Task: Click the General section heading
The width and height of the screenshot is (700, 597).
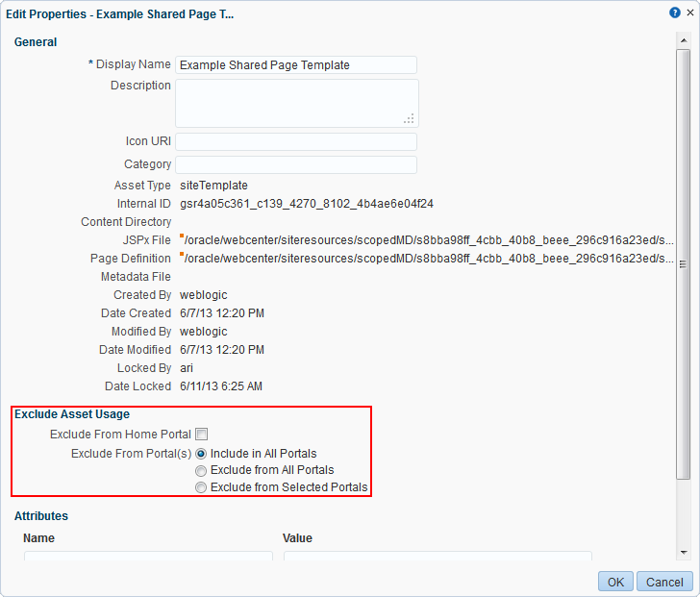Action: pos(36,42)
